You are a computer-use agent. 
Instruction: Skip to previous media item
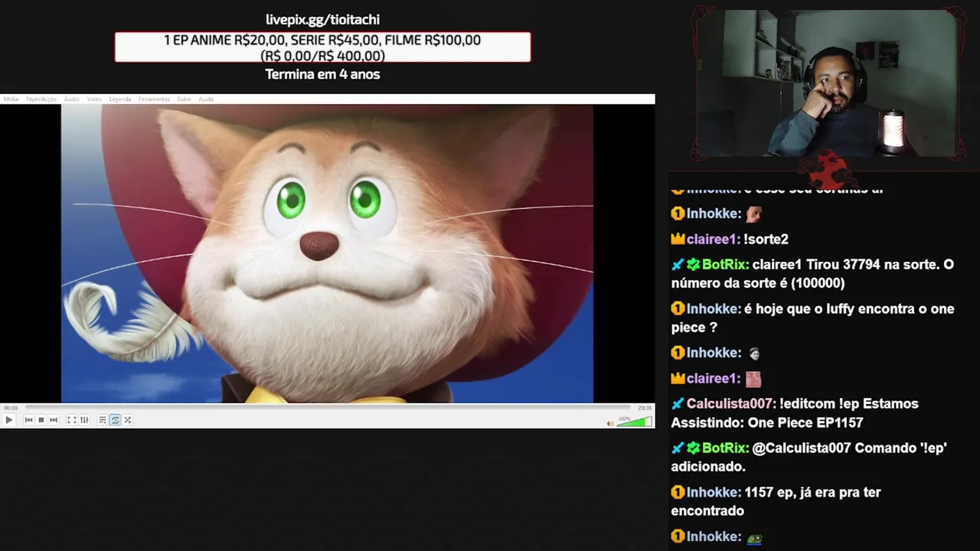click(29, 419)
